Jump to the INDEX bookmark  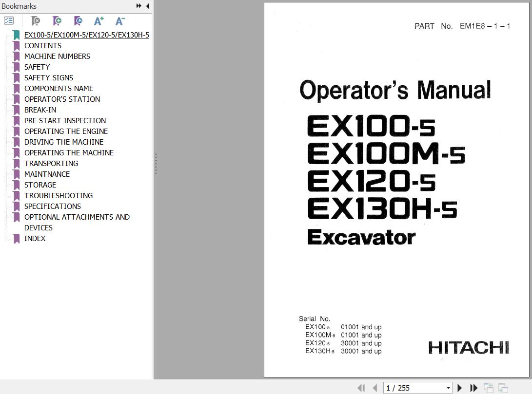click(x=35, y=239)
